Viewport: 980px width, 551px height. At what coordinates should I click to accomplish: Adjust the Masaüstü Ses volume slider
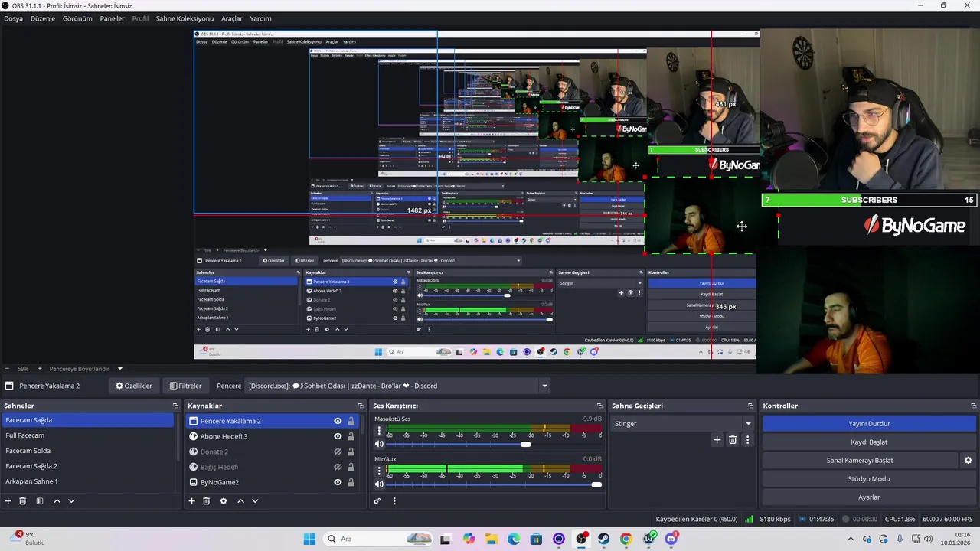pyautogui.click(x=525, y=445)
